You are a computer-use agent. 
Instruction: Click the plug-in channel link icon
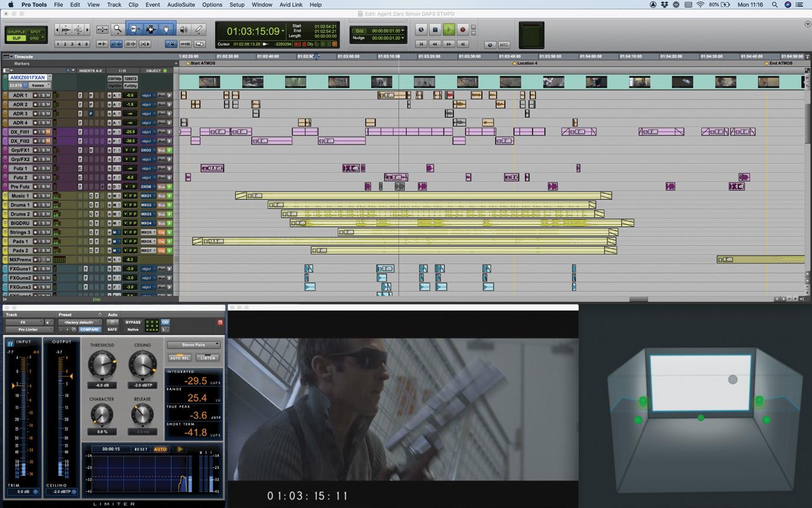tap(165, 322)
